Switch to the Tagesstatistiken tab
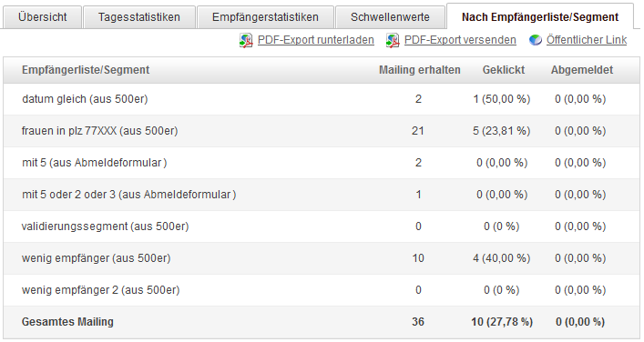 click(x=139, y=17)
